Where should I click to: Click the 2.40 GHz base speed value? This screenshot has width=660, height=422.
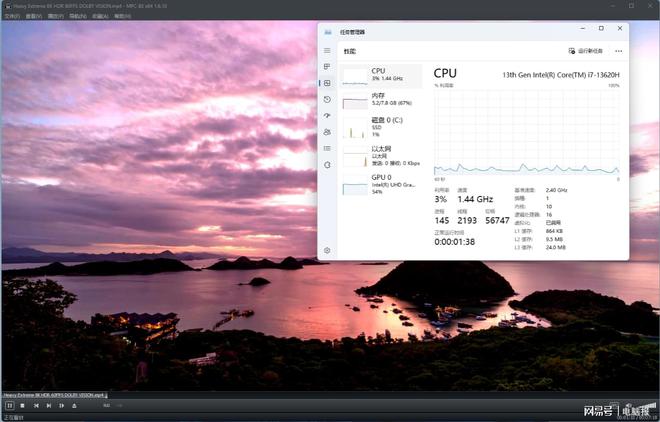click(x=556, y=190)
